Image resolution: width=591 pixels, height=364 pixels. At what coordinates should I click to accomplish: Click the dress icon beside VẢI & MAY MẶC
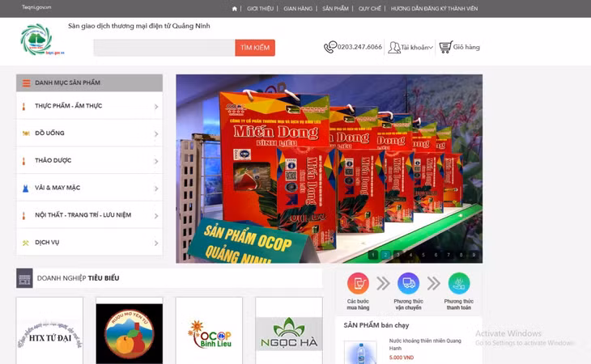pyautogui.click(x=25, y=188)
